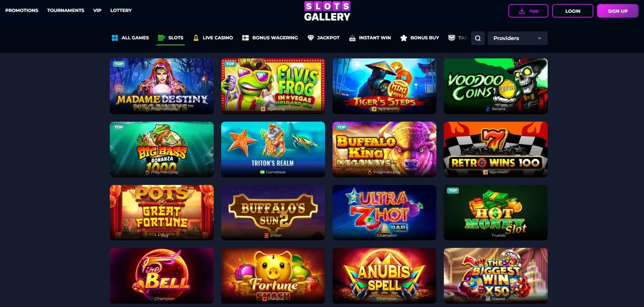Click the search magnifier icon
The height and width of the screenshot is (307, 644).
[x=478, y=38]
